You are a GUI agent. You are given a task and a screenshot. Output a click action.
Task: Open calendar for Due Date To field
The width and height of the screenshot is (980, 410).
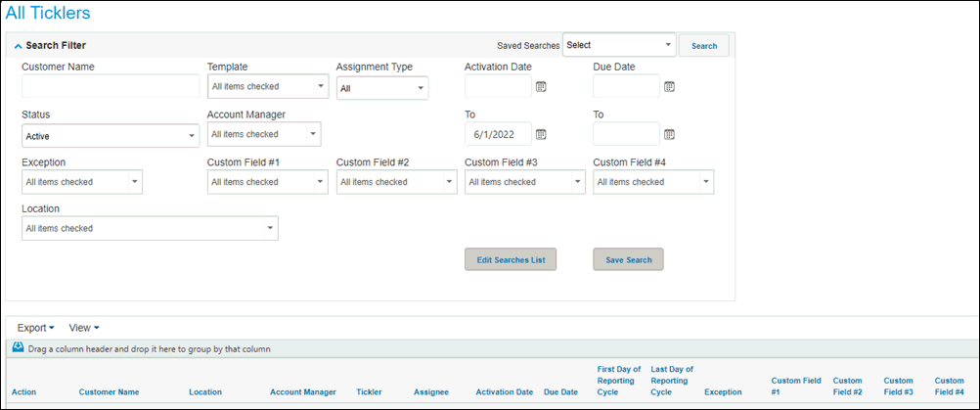669,134
